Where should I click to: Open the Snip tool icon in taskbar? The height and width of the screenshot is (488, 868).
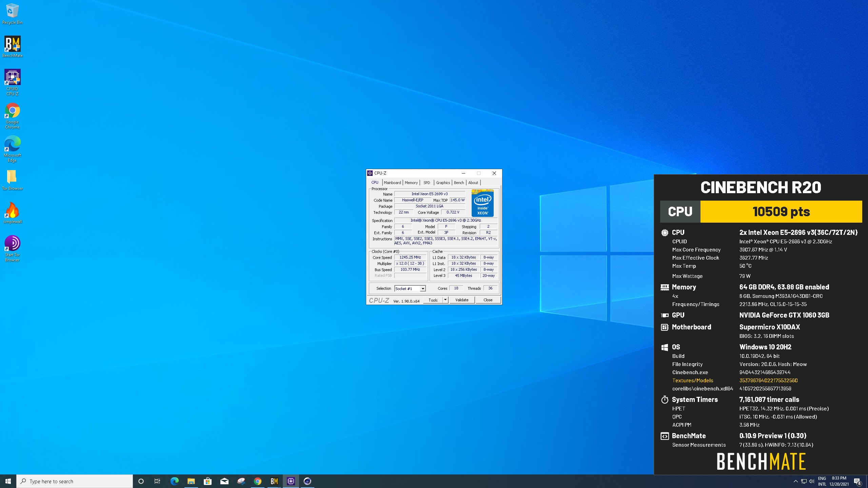click(241, 481)
